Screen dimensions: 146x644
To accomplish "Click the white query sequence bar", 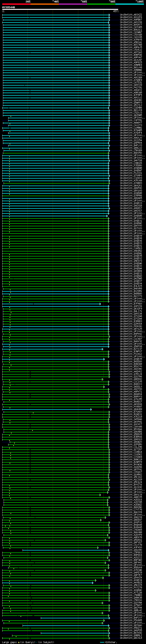I will (60, 10).
